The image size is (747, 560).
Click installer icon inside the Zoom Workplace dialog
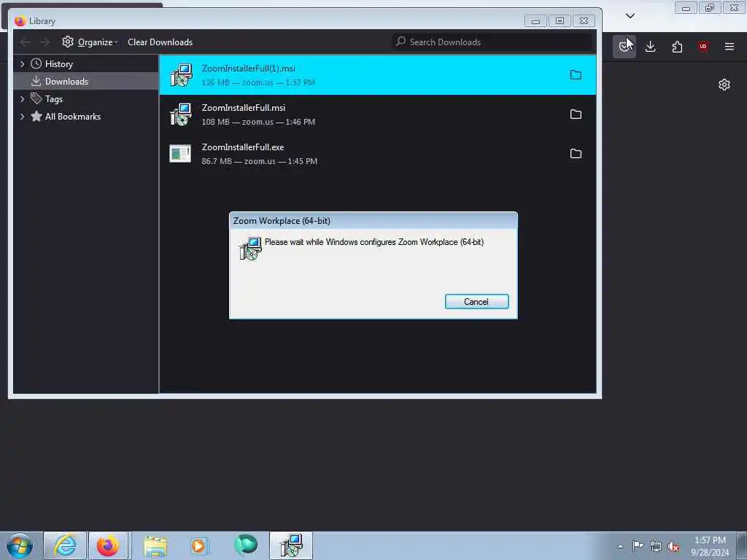tap(250, 248)
